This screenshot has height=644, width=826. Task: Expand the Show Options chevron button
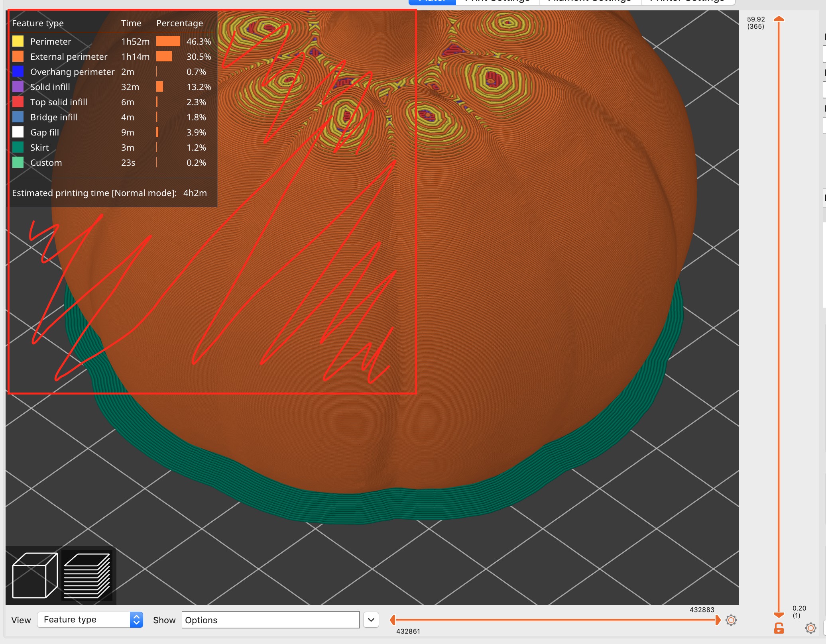coord(371,620)
